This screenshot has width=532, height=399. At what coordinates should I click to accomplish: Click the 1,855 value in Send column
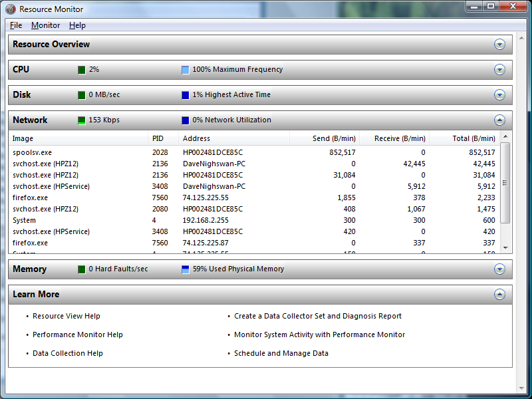tap(346, 198)
